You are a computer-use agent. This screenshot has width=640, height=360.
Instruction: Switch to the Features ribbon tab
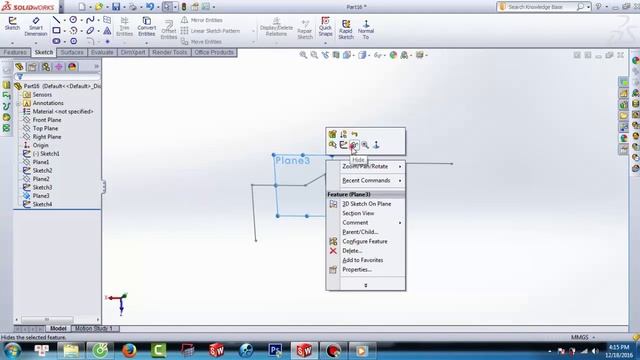point(16,52)
